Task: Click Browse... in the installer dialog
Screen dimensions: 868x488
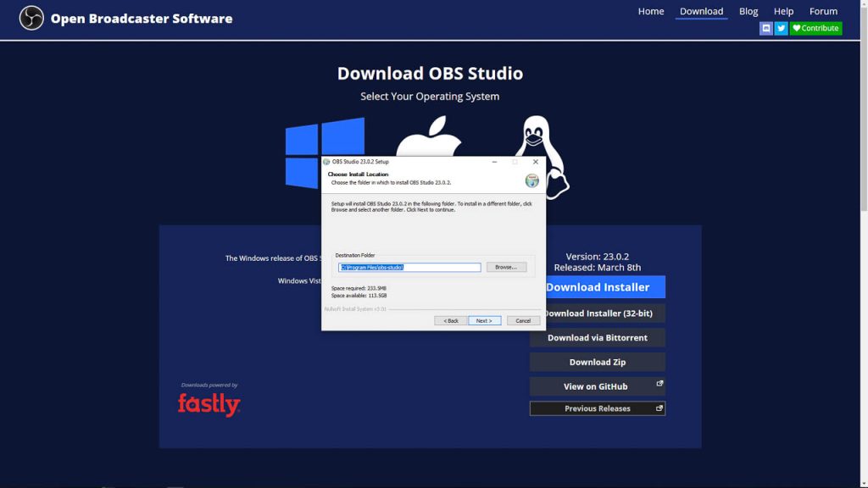Action: point(506,267)
